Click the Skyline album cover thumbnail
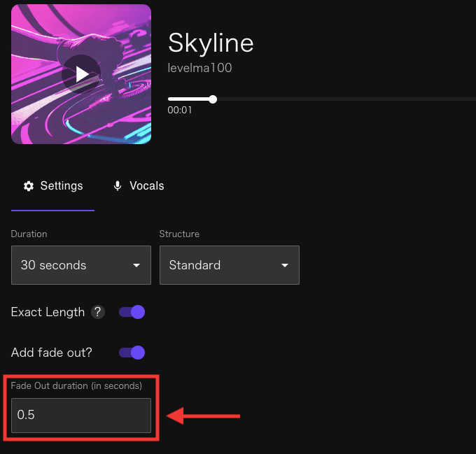This screenshot has height=454, width=476. click(81, 74)
